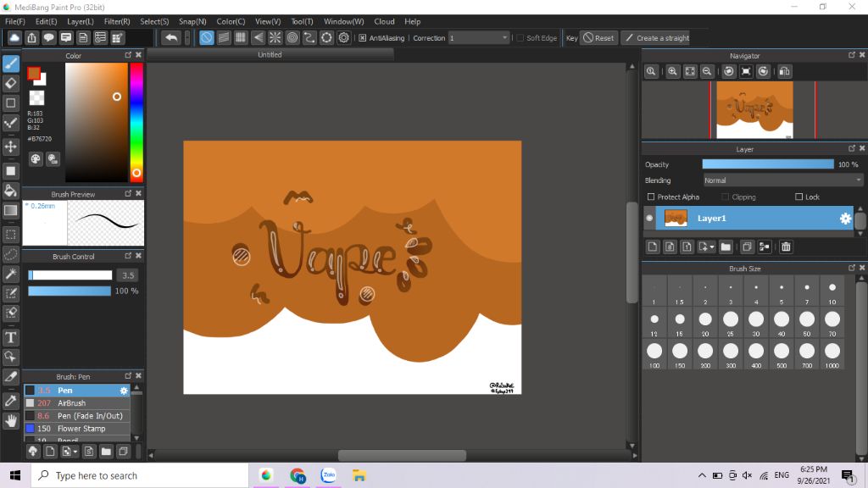This screenshot has height=488, width=868.
Task: Click the Reset button
Action: [598, 38]
